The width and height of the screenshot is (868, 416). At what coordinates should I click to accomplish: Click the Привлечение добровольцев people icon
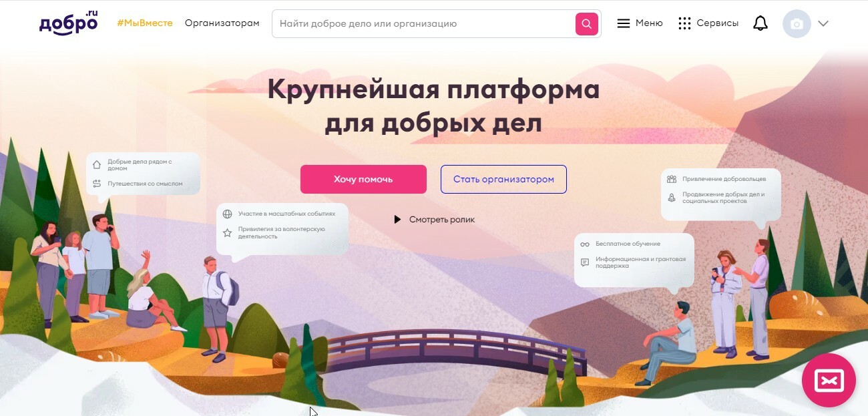[672, 179]
